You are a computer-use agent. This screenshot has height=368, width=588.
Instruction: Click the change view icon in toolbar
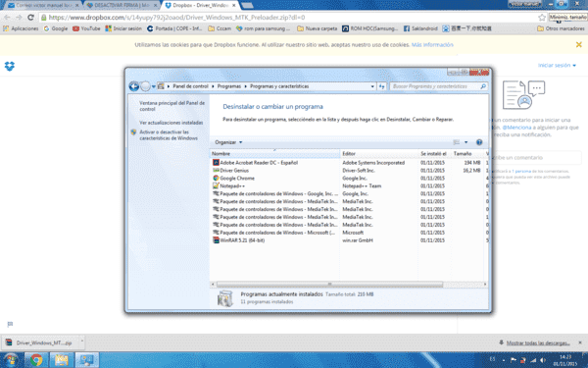(457, 142)
